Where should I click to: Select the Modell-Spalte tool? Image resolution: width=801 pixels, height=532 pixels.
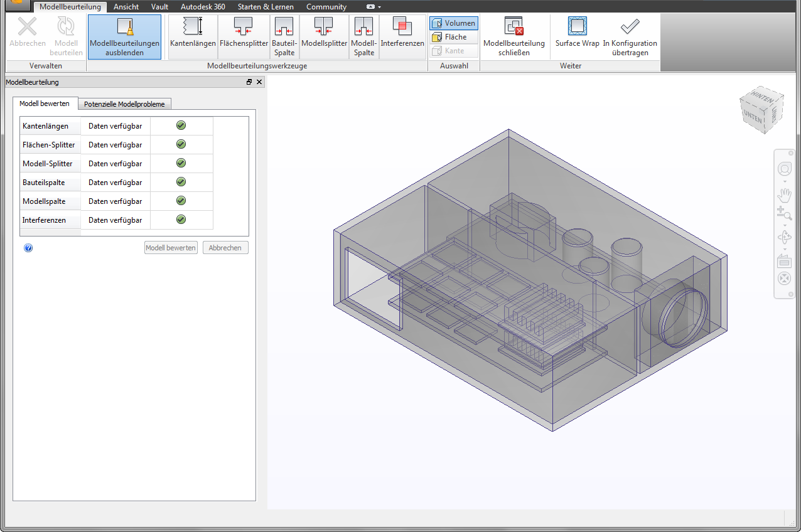pyautogui.click(x=364, y=37)
